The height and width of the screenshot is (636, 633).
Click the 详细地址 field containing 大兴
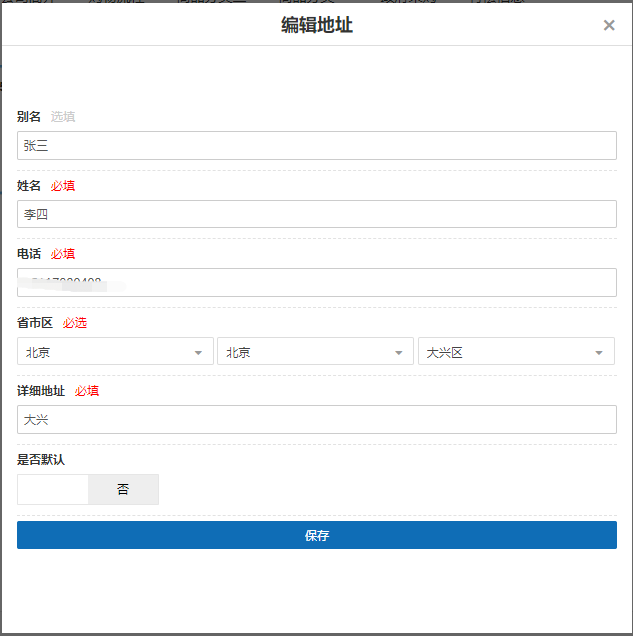pyautogui.click(x=316, y=420)
